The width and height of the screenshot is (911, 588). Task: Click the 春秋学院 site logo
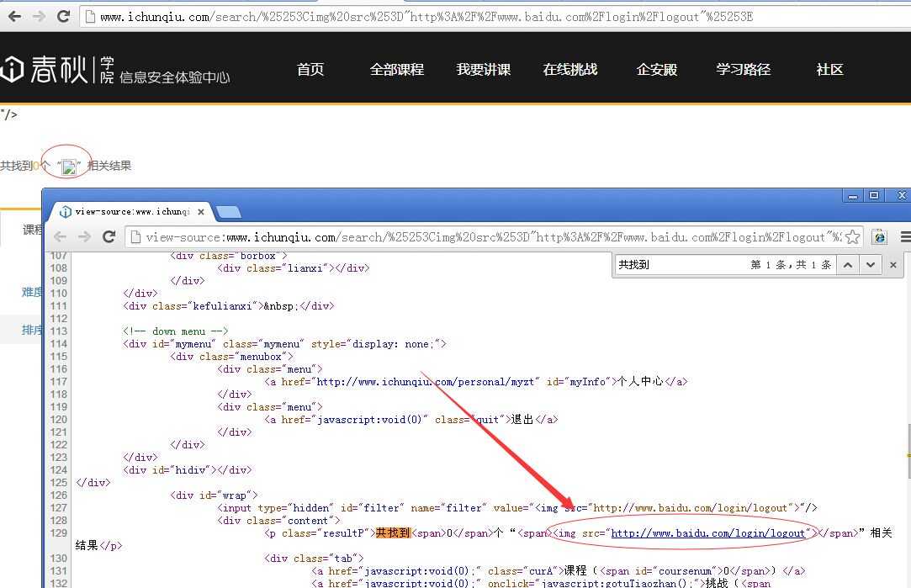57,70
